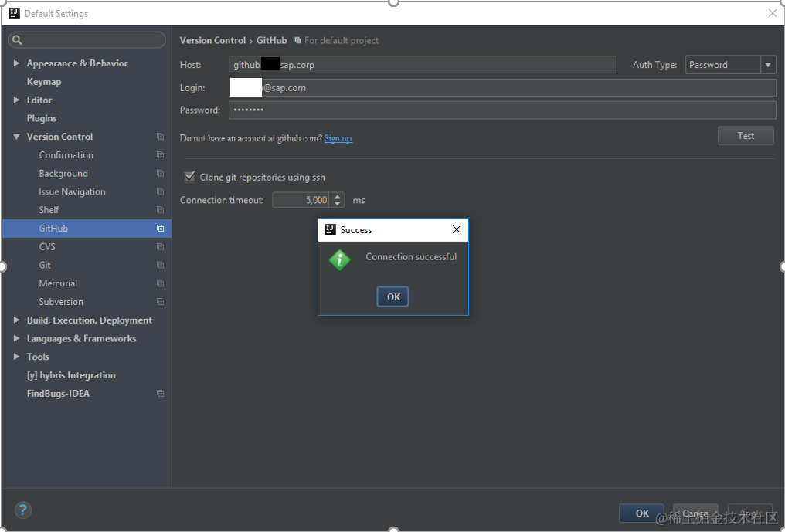Select the GitHub settings item
The width and height of the screenshot is (785, 532).
tap(87, 229)
